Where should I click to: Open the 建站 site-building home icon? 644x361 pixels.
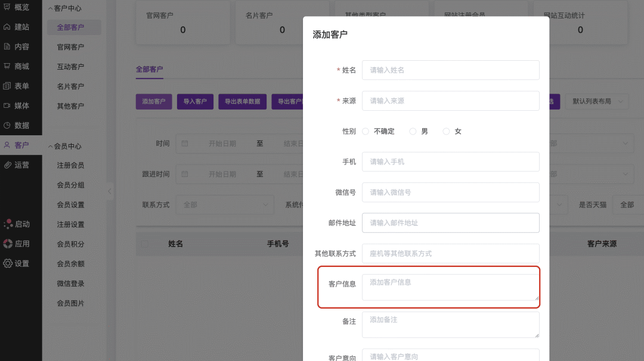[7, 27]
